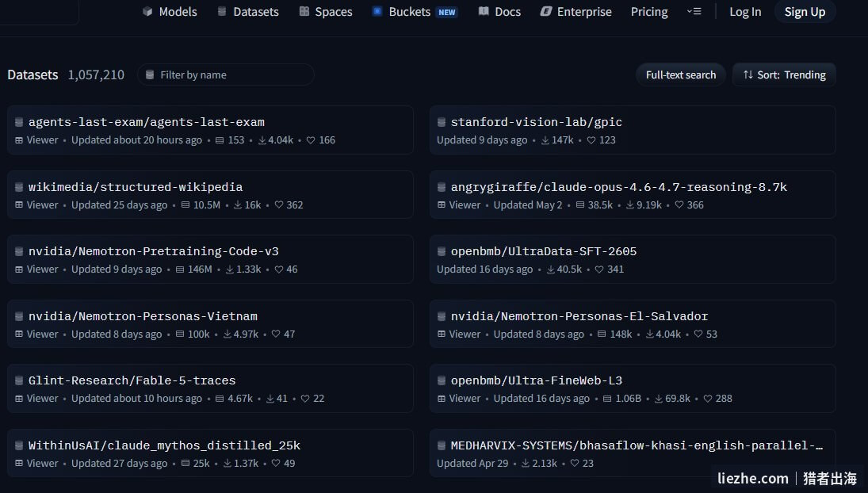Click the Models cube icon
The image size is (868, 493).
tap(147, 12)
